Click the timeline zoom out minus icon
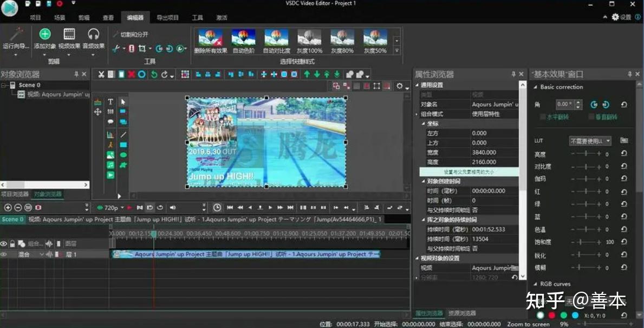The image size is (644, 328). pos(18,208)
